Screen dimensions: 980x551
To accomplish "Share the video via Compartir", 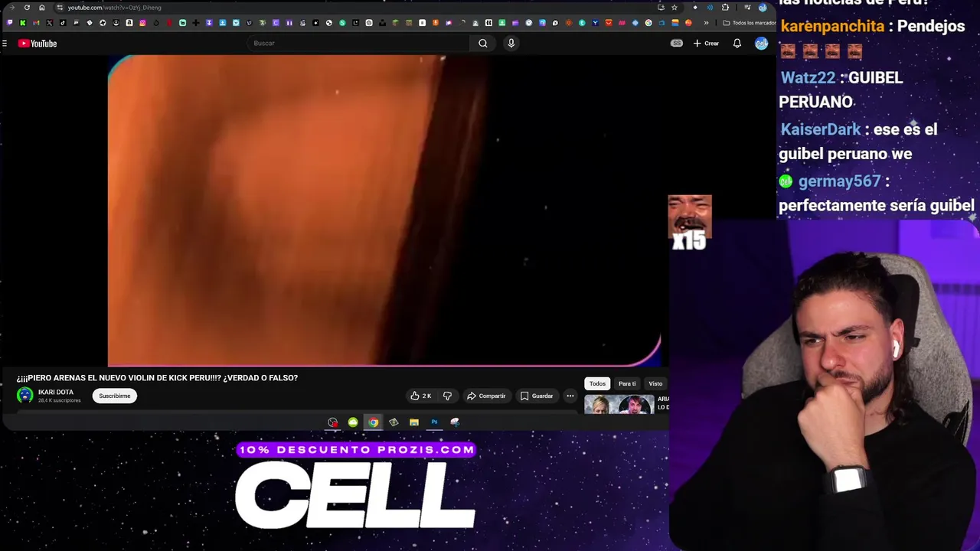I will tap(486, 396).
